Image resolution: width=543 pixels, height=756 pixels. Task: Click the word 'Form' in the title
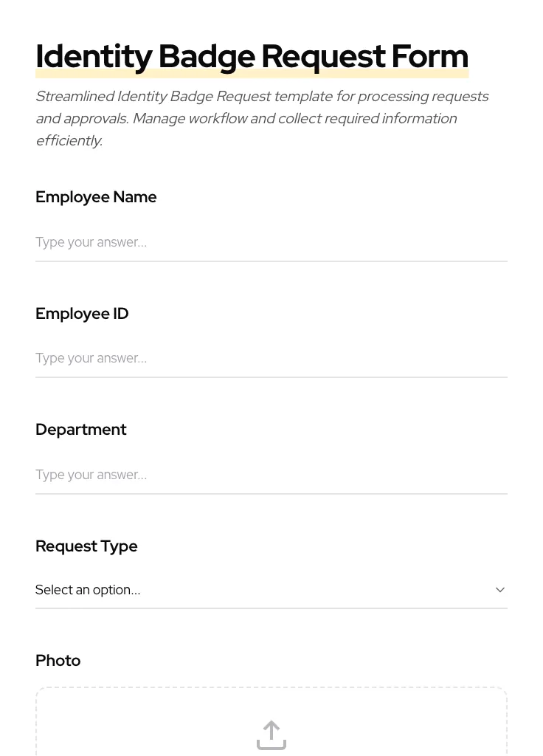(429, 56)
